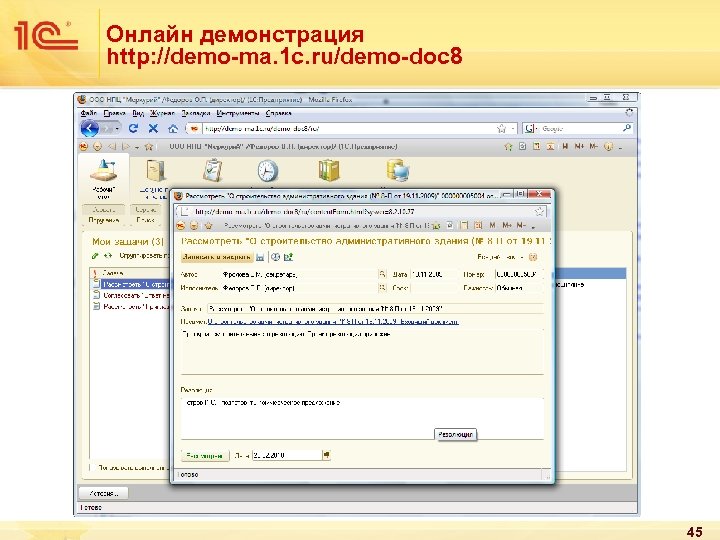Open the Инструменты menu

pos(238,113)
